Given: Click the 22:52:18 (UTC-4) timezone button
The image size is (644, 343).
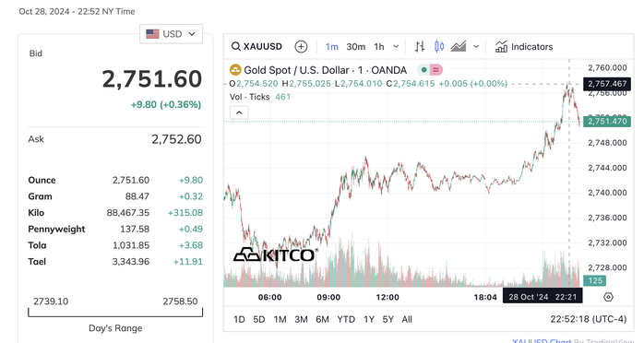Looking at the screenshot, I should coord(588,319).
